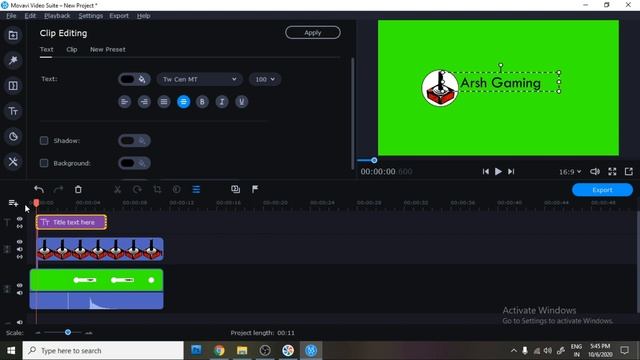
Task: Justify text alignment
Action: (164, 102)
